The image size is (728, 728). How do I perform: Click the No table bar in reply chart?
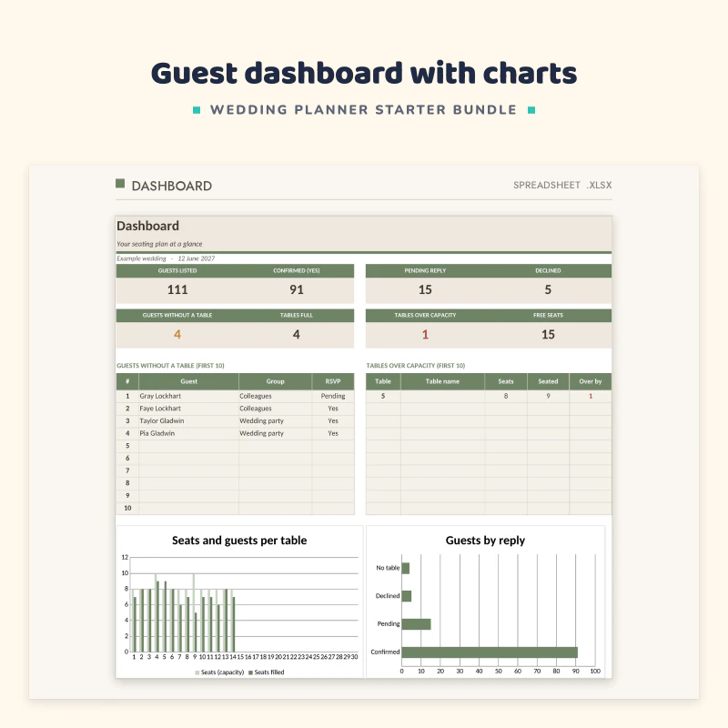click(x=405, y=568)
